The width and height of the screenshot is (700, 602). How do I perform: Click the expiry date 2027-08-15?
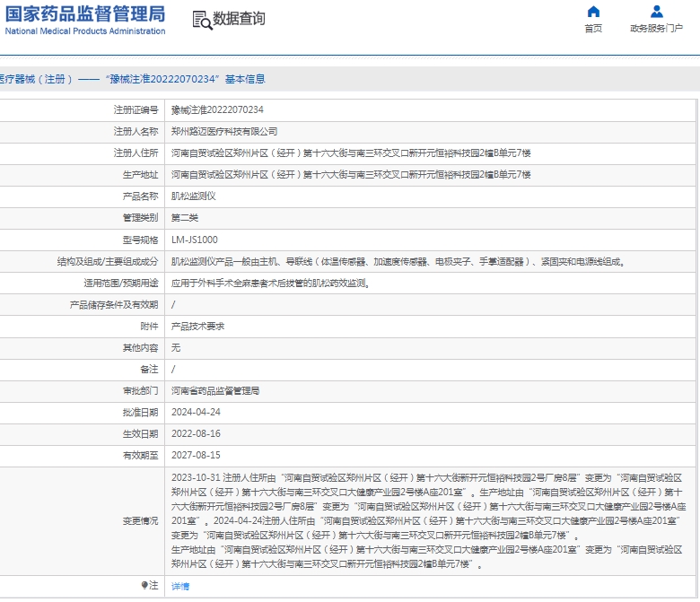pyautogui.click(x=196, y=455)
